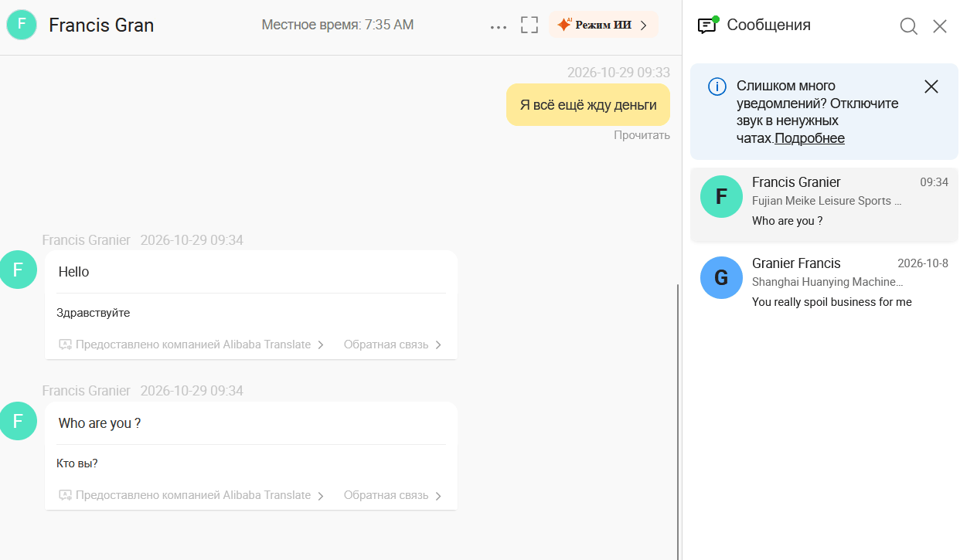Click the chat window vertical scrollbar
This screenshot has width=960, height=560.
678,421
